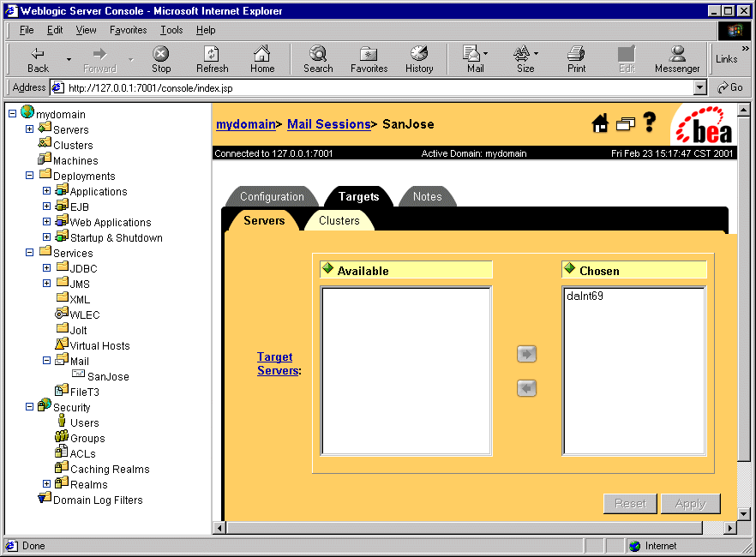Select SanJose mail session in tree

[x=108, y=377]
